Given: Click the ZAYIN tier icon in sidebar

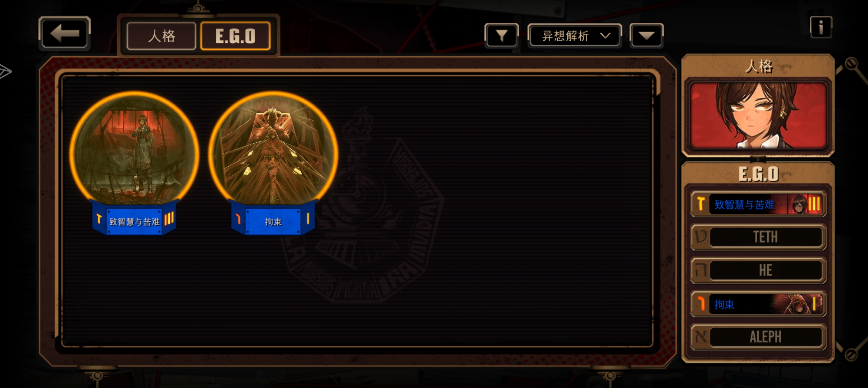Looking at the screenshot, I should [700, 204].
